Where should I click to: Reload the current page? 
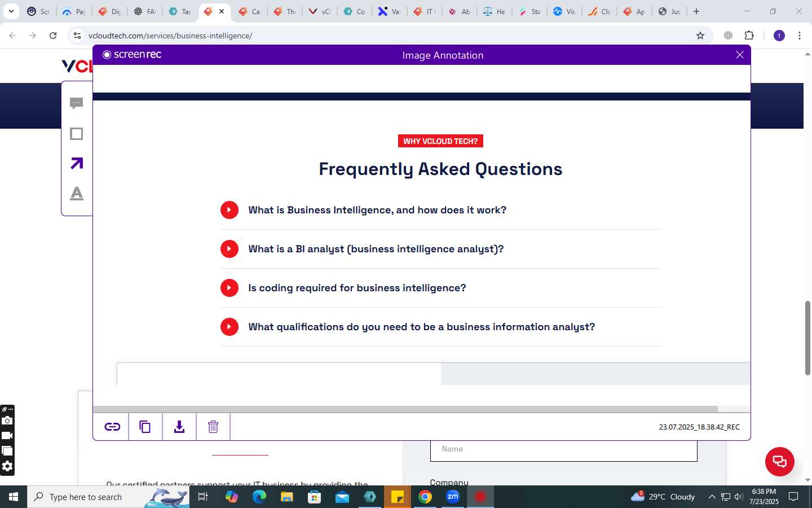pyautogui.click(x=53, y=36)
